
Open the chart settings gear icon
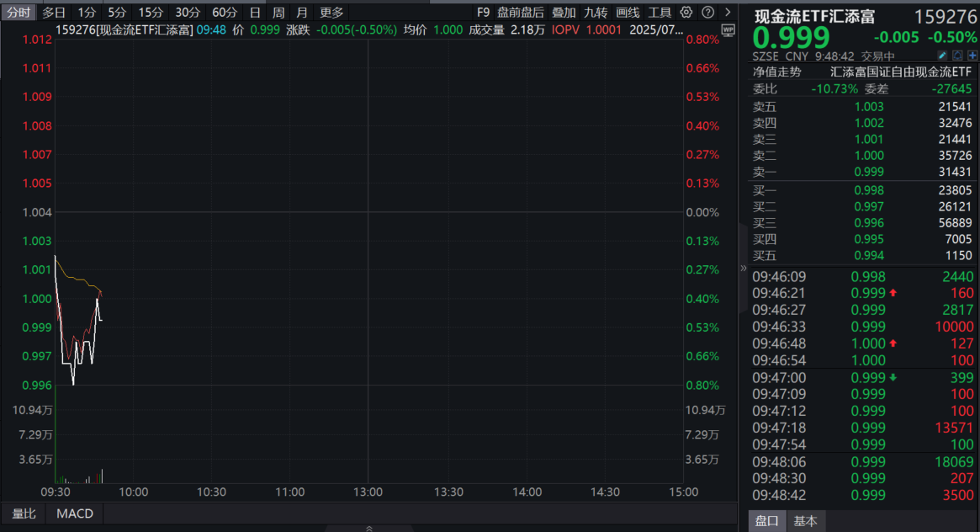[686, 13]
